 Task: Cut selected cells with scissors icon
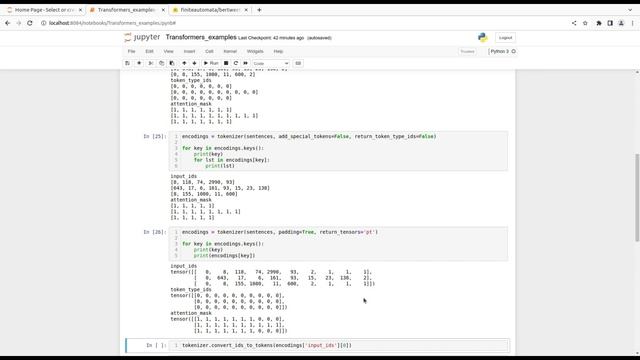click(151, 63)
